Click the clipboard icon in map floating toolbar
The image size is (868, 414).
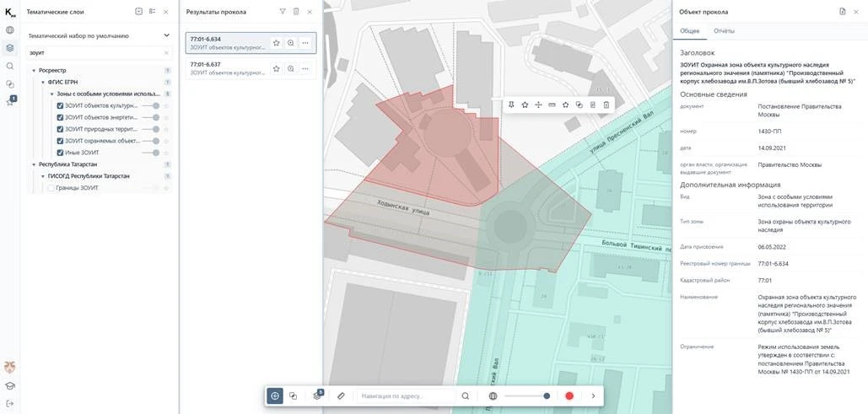pos(592,105)
